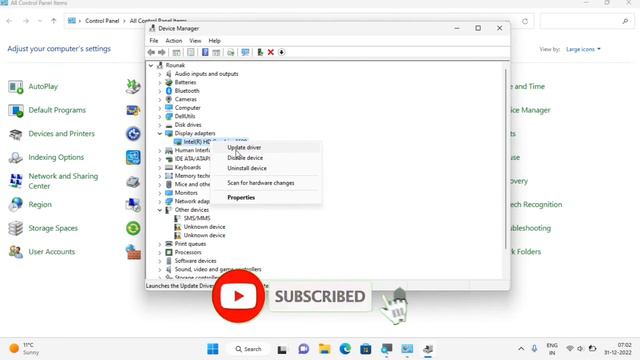This screenshot has width=640, height=360.
Task: Expand the Cameras node
Action: (x=160, y=100)
